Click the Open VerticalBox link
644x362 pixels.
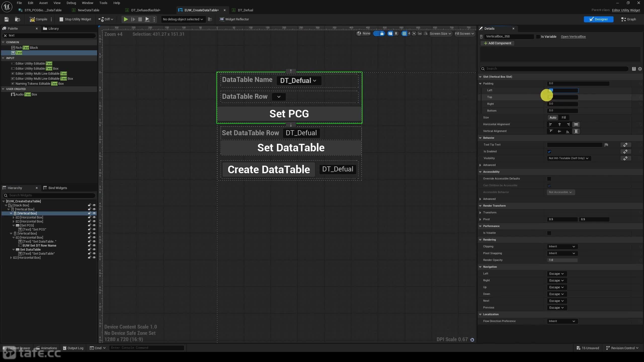[573, 37]
